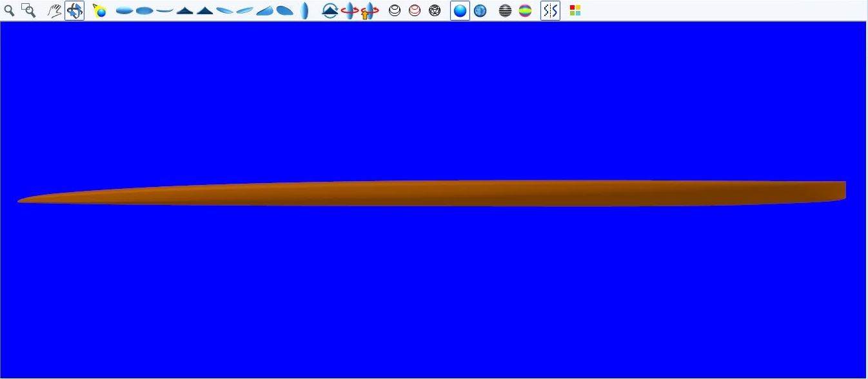This screenshot has width=868, height=379.
Task: Choose the vertical ellipse view preset
Action: pos(304,10)
